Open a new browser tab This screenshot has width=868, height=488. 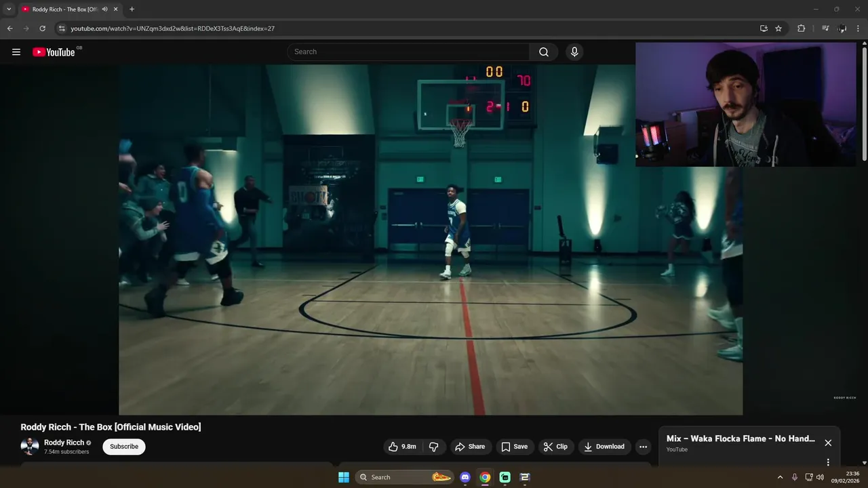[132, 9]
